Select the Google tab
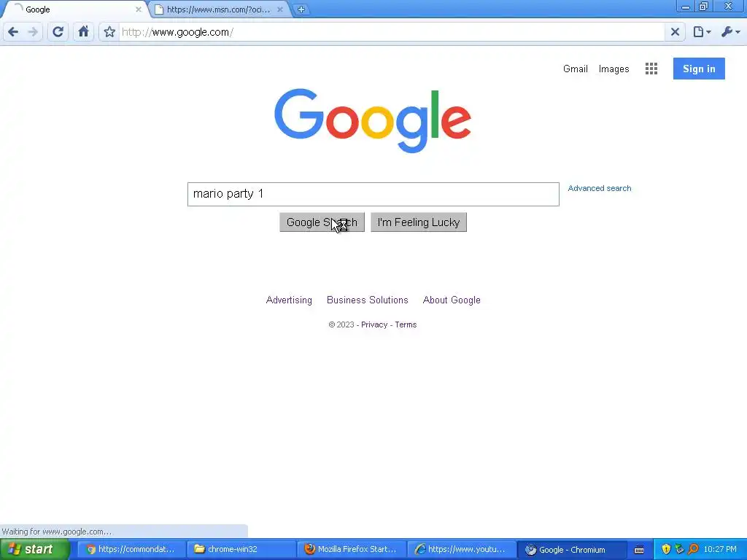This screenshot has width=747, height=560. 71,9
